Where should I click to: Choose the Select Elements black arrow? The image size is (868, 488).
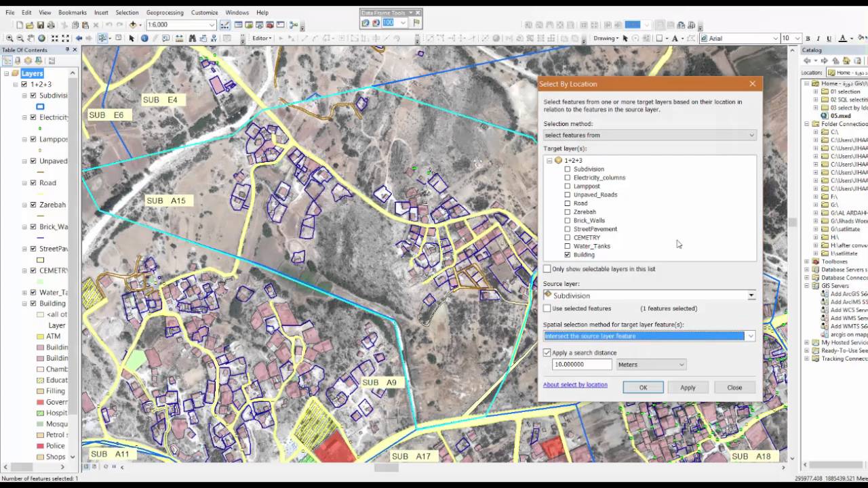pyautogui.click(x=132, y=38)
